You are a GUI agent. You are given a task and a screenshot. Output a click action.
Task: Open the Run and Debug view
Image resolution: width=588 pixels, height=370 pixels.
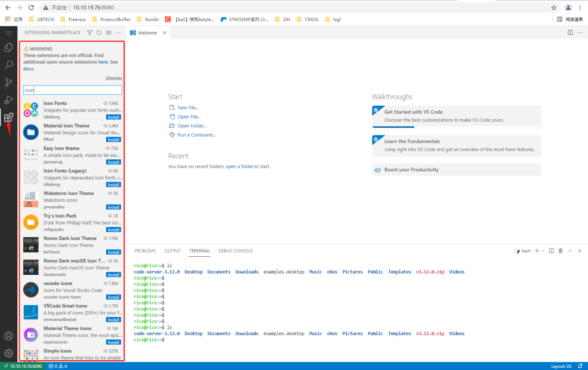pyautogui.click(x=9, y=100)
